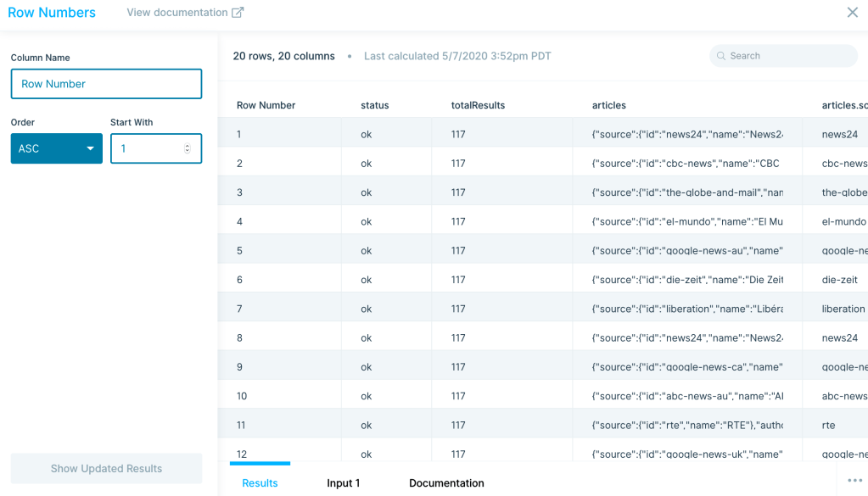This screenshot has width=868, height=496.
Task: Open the Documentation tab
Action: click(x=446, y=483)
